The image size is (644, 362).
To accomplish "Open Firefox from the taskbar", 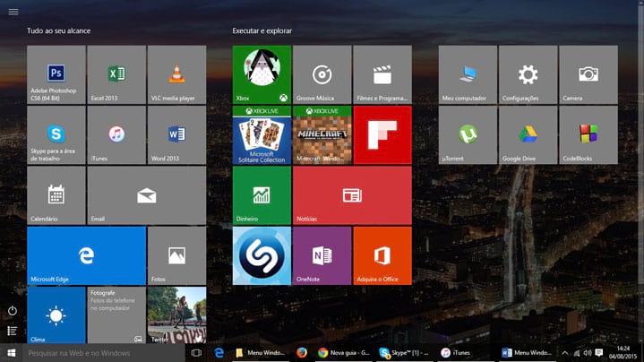I will pos(302,353).
